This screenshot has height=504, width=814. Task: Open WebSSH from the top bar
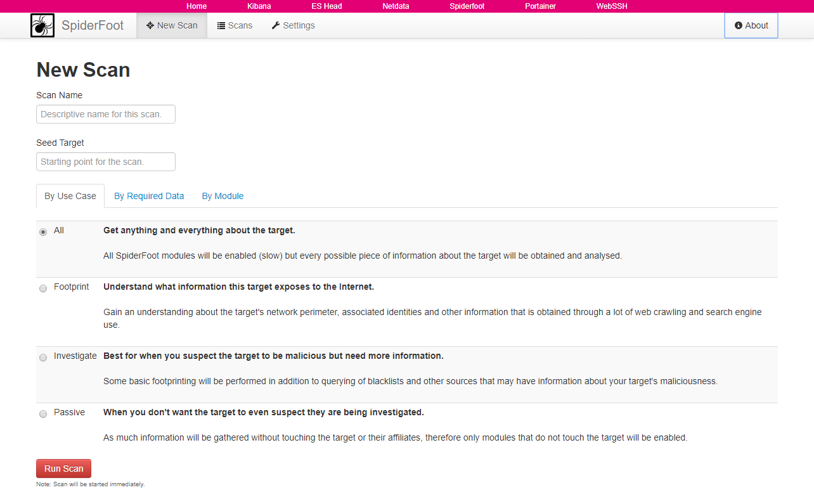[x=611, y=6]
